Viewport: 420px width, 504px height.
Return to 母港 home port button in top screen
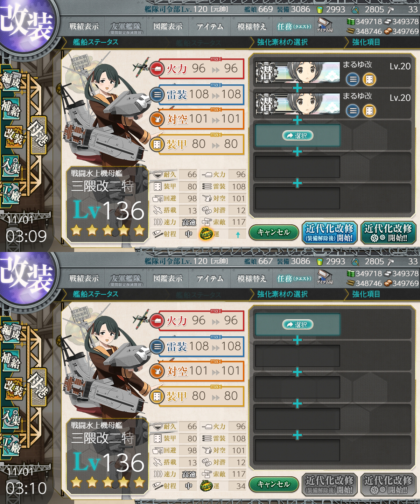pos(38,135)
